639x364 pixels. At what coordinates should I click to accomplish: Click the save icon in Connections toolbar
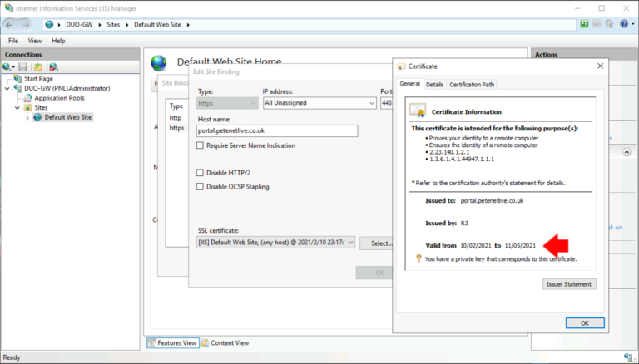[x=23, y=66]
